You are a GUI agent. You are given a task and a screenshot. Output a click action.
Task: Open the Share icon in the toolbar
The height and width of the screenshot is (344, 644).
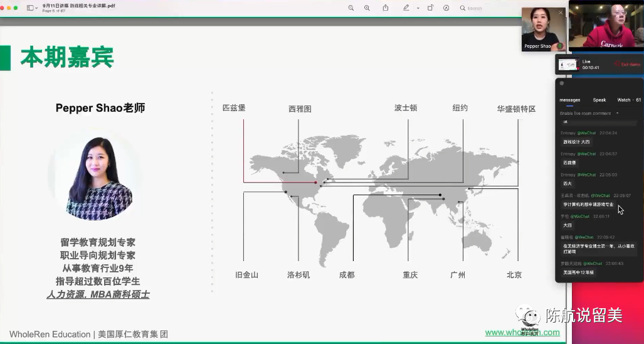click(x=386, y=8)
